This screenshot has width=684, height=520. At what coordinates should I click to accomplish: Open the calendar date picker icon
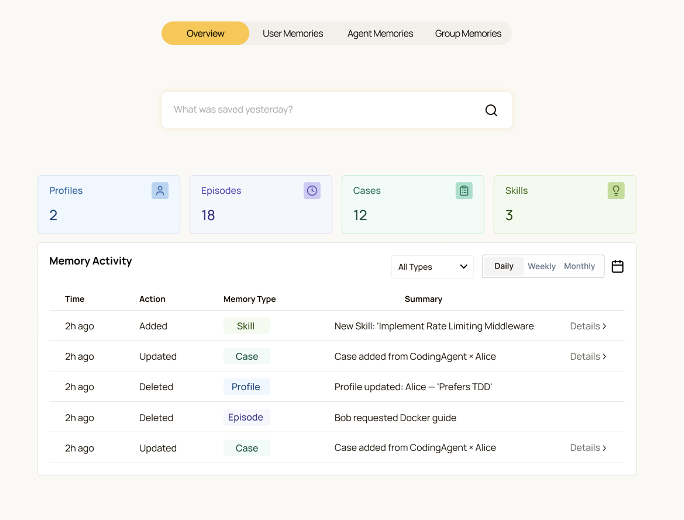click(x=618, y=266)
